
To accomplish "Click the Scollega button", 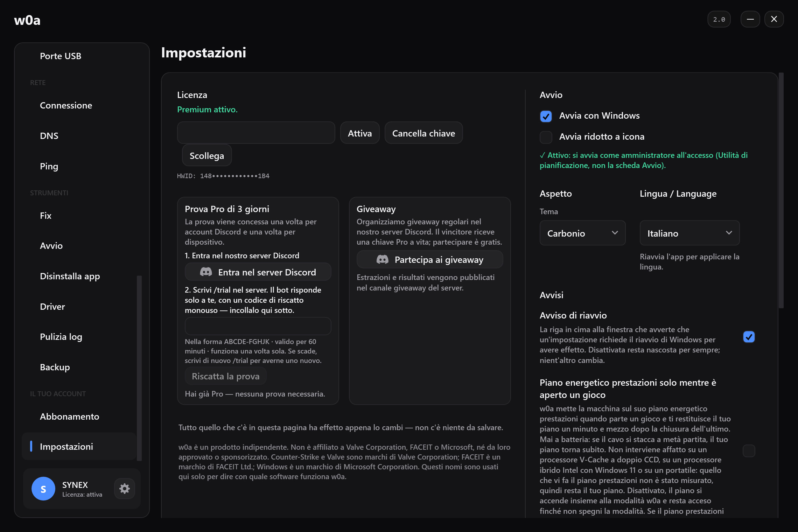I will [207, 155].
